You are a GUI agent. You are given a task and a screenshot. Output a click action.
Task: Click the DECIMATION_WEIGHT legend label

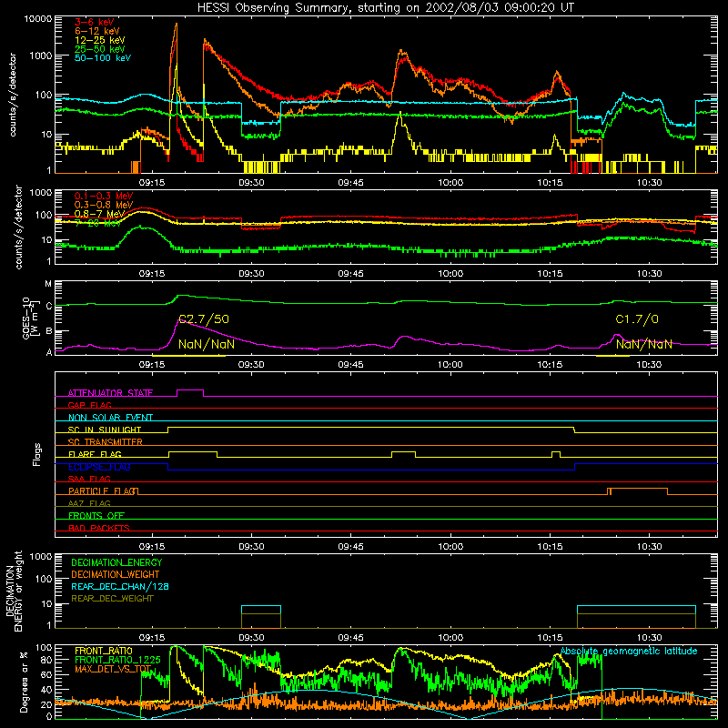pyautogui.click(x=116, y=575)
